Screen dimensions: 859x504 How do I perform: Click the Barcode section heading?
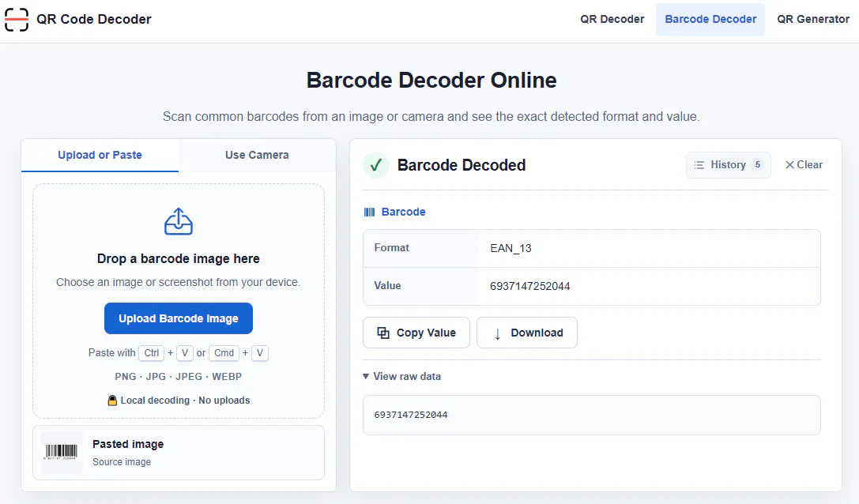pyautogui.click(x=403, y=212)
